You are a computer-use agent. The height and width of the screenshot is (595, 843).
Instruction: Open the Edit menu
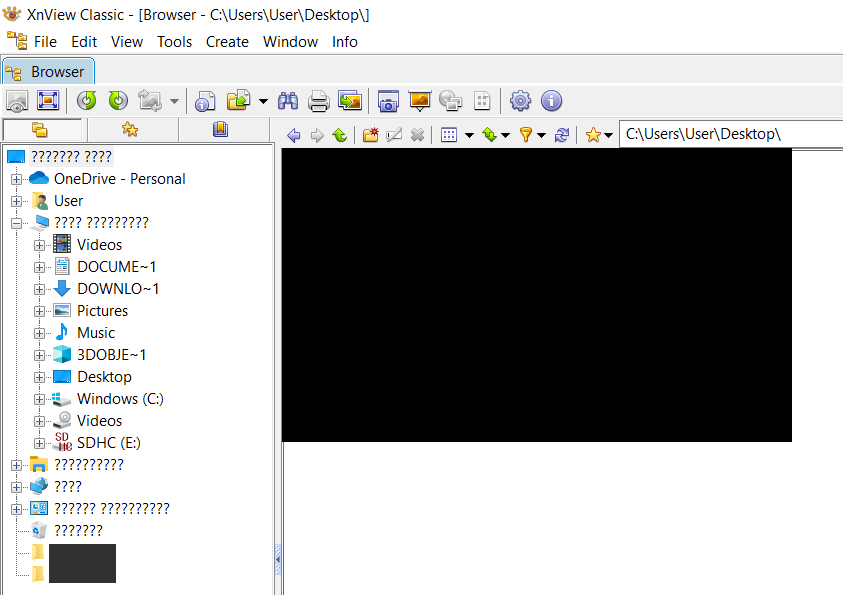pos(84,42)
